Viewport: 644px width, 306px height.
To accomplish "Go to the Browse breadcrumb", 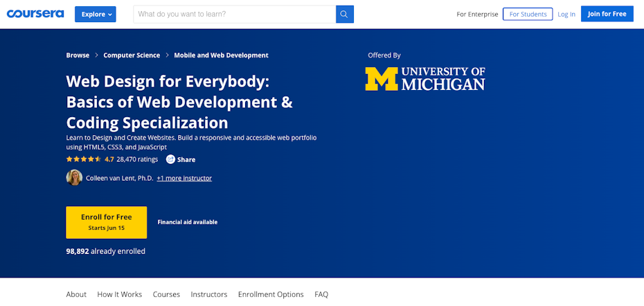I will pos(78,55).
